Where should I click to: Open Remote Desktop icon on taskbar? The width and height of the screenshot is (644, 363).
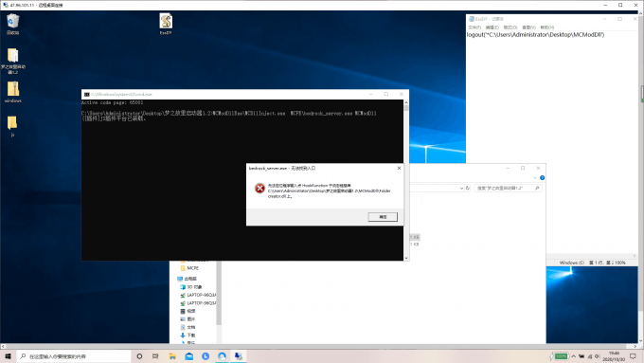click(239, 356)
